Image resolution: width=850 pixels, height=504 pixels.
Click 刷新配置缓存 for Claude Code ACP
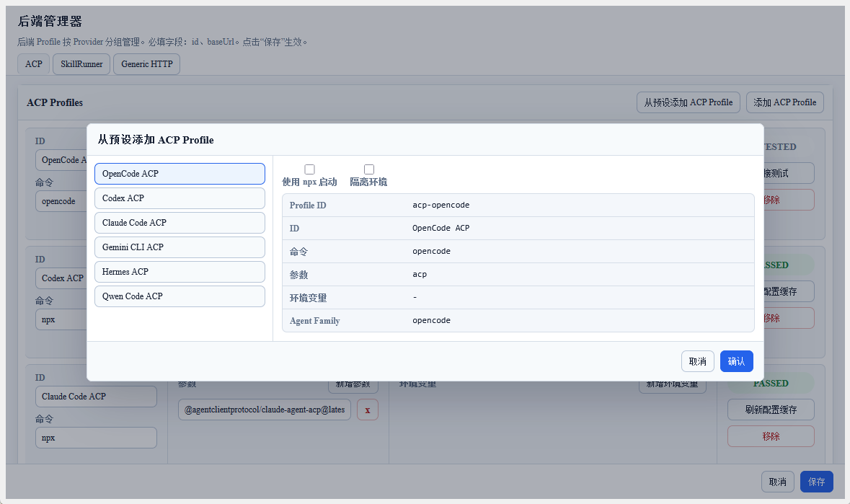coord(770,410)
